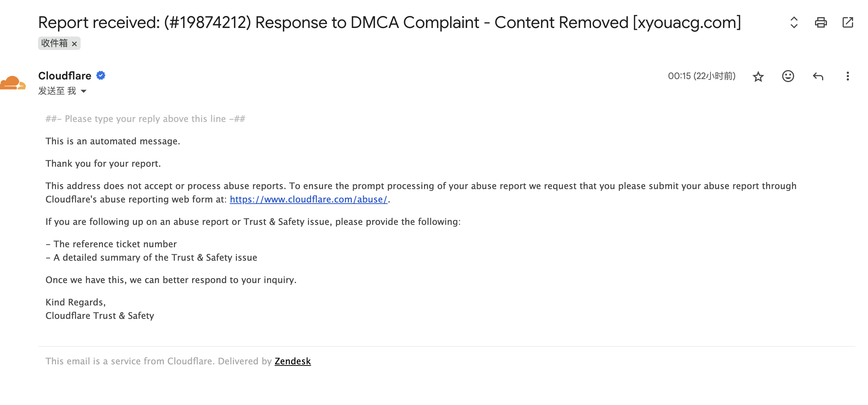
Task: Click the 发送至 我 recipient text
Action: (57, 91)
